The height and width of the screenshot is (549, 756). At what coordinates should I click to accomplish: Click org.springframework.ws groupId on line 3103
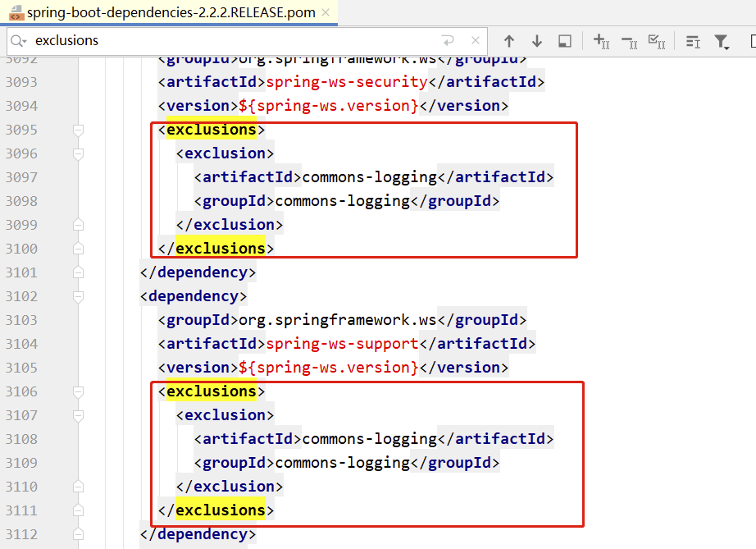[338, 320]
